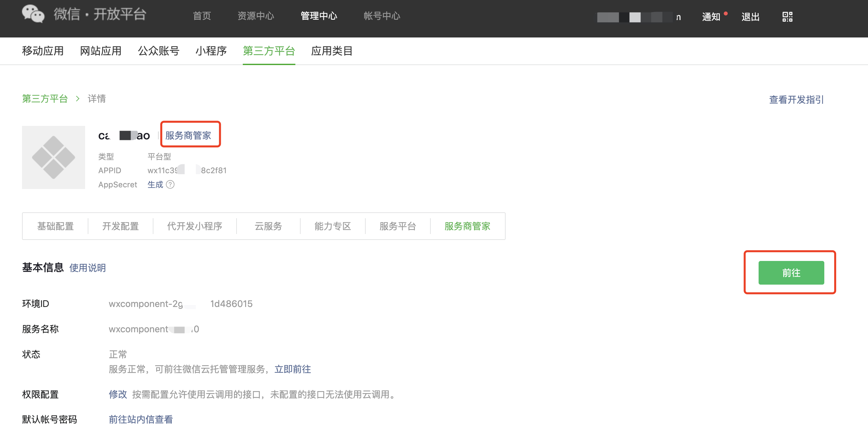
Task: Click the 详情 breadcrumb text
Action: 97,99
